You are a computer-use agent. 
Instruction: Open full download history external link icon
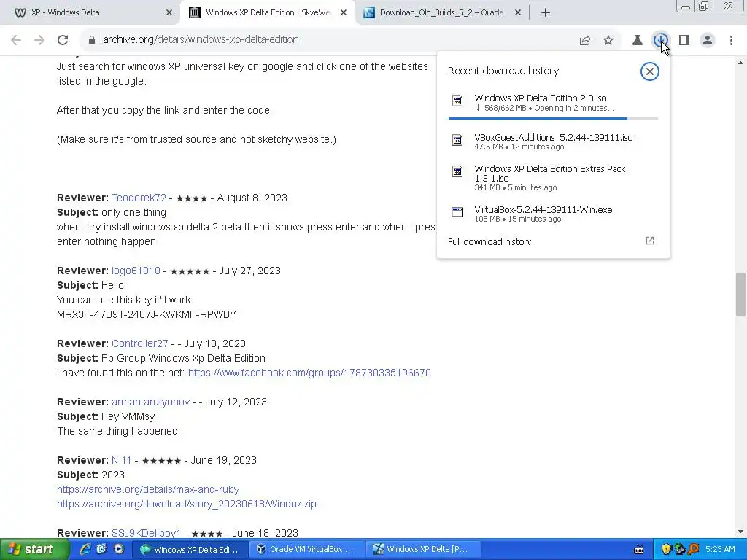[x=649, y=241]
